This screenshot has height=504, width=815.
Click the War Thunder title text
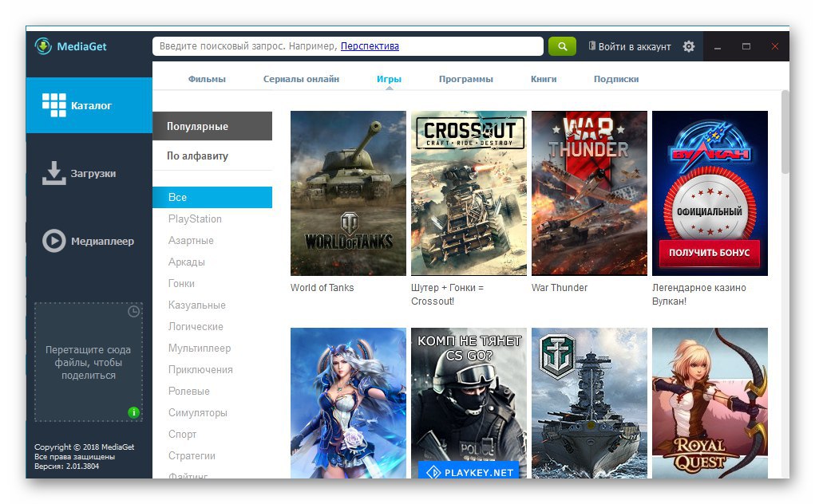pyautogui.click(x=560, y=288)
